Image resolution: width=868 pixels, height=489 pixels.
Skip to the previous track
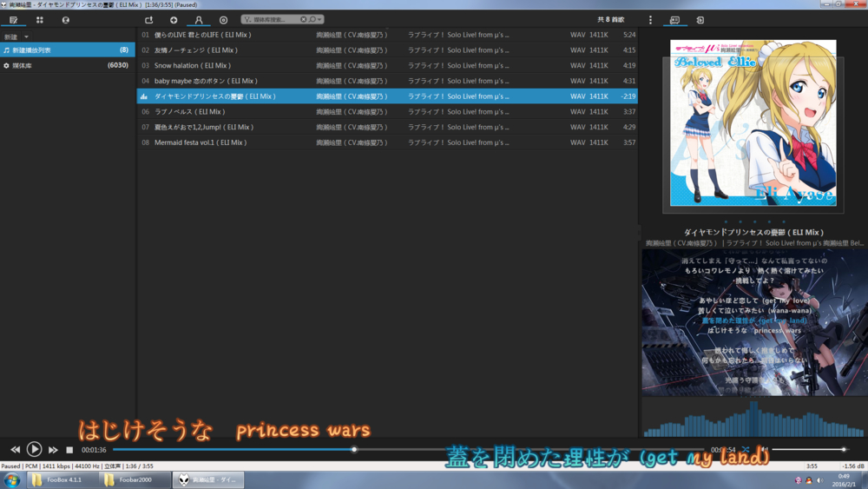point(16,450)
